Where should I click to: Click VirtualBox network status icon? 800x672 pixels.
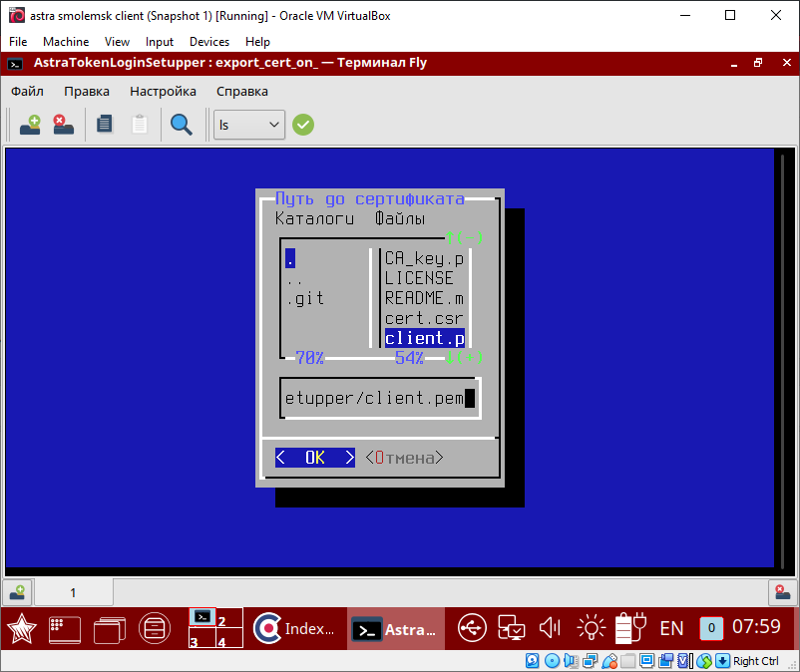tap(591, 661)
